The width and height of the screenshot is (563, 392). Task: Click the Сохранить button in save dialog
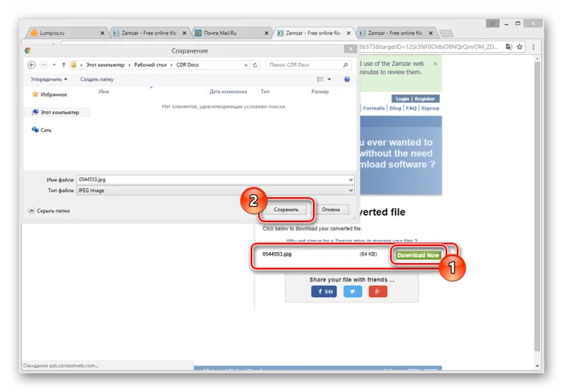click(286, 210)
